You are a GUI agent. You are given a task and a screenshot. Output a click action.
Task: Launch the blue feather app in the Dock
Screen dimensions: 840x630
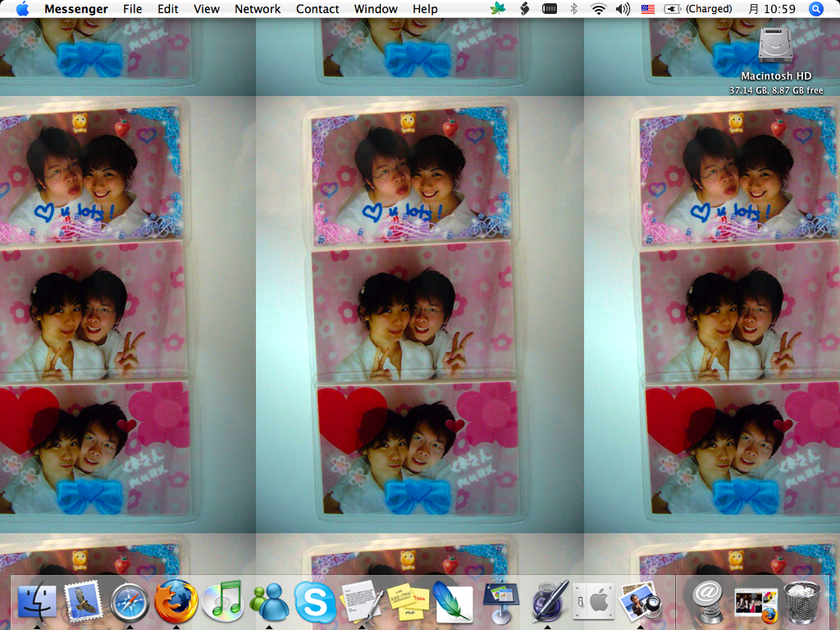[454, 602]
